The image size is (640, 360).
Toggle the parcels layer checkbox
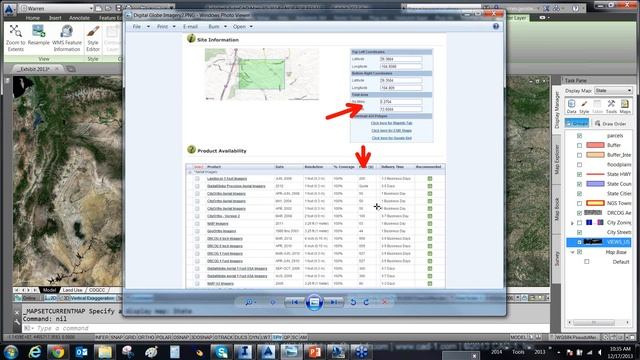pyautogui.click(x=579, y=136)
